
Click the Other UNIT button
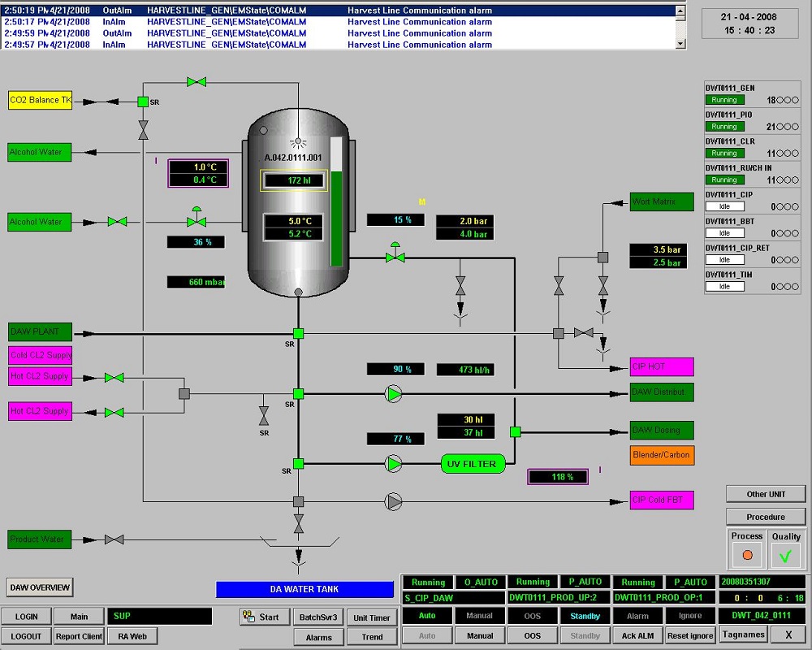click(766, 494)
